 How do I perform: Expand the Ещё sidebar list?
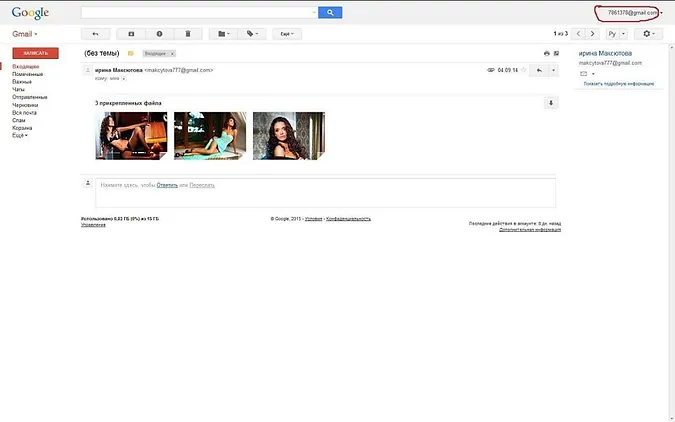(x=20, y=136)
